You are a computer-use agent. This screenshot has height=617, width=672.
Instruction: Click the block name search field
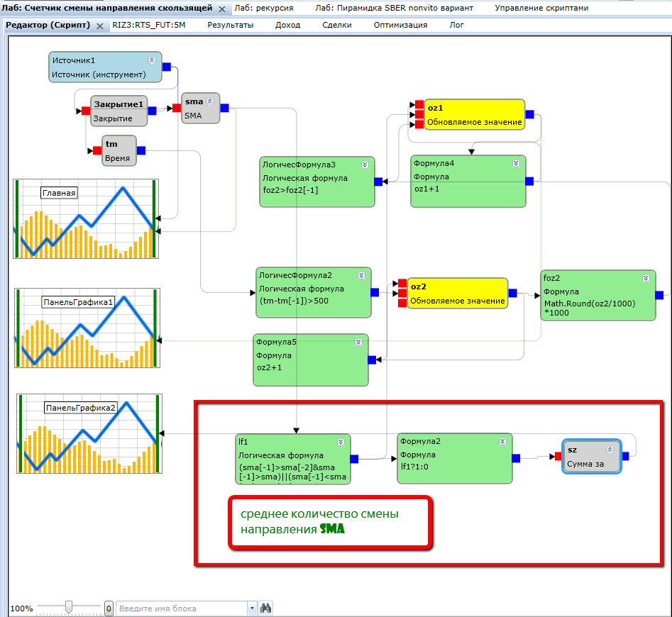tap(182, 608)
